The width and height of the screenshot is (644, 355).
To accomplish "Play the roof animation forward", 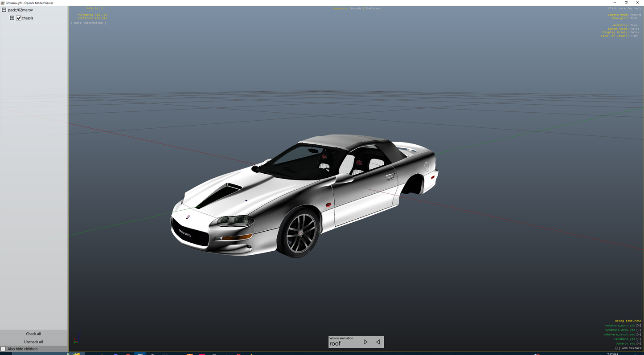I will pyautogui.click(x=365, y=342).
